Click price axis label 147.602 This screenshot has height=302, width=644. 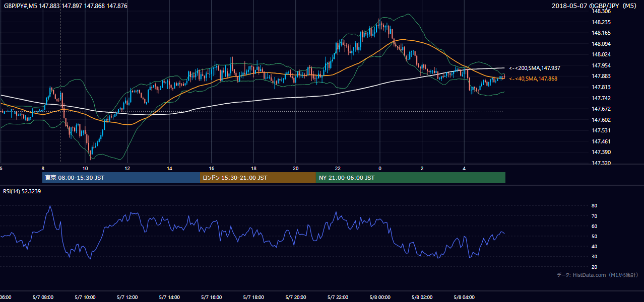601,120
